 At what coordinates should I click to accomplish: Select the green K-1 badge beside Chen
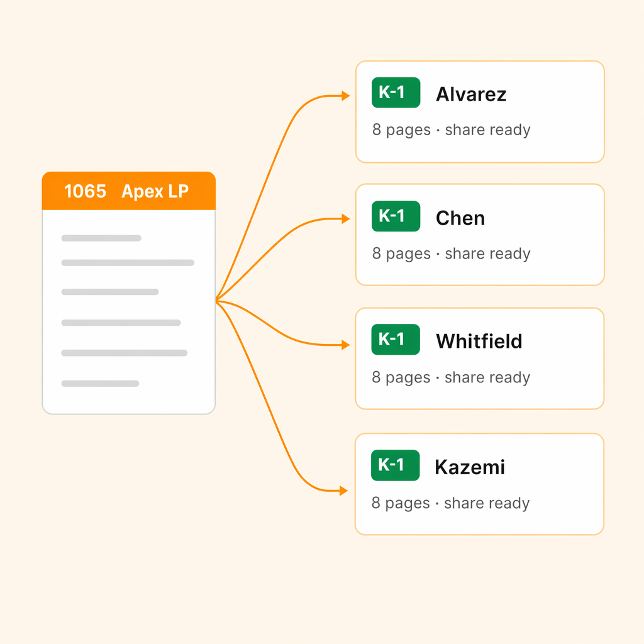click(396, 216)
